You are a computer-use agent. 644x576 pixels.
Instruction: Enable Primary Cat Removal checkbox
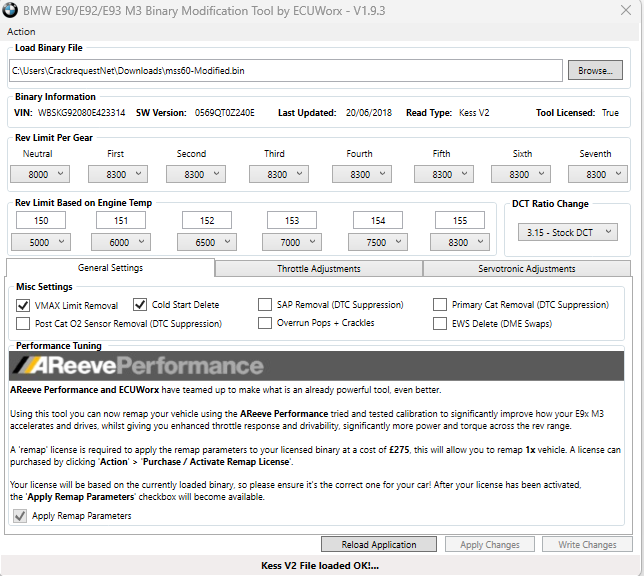coord(441,305)
